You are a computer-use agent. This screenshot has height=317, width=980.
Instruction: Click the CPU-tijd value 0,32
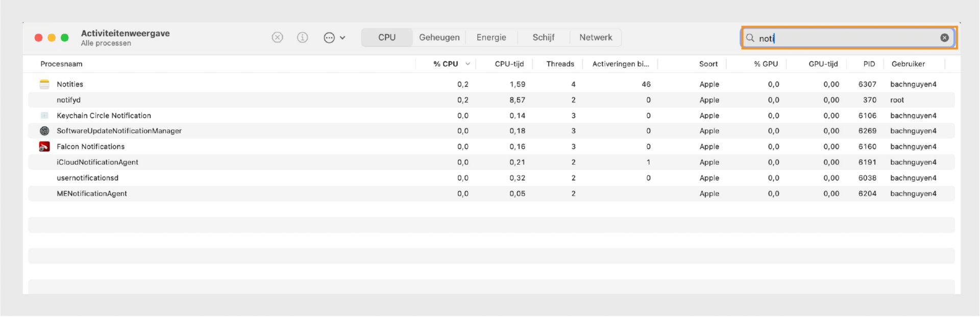[x=517, y=178]
